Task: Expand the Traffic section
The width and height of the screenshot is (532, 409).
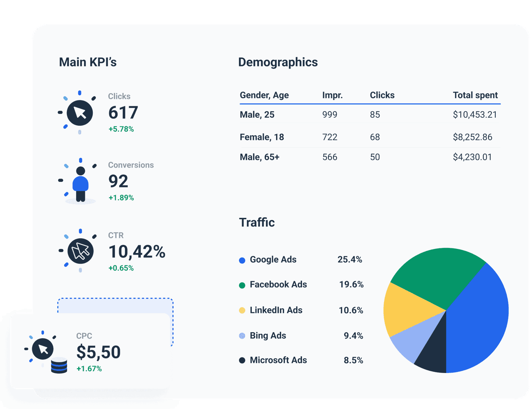Action: coord(257,222)
